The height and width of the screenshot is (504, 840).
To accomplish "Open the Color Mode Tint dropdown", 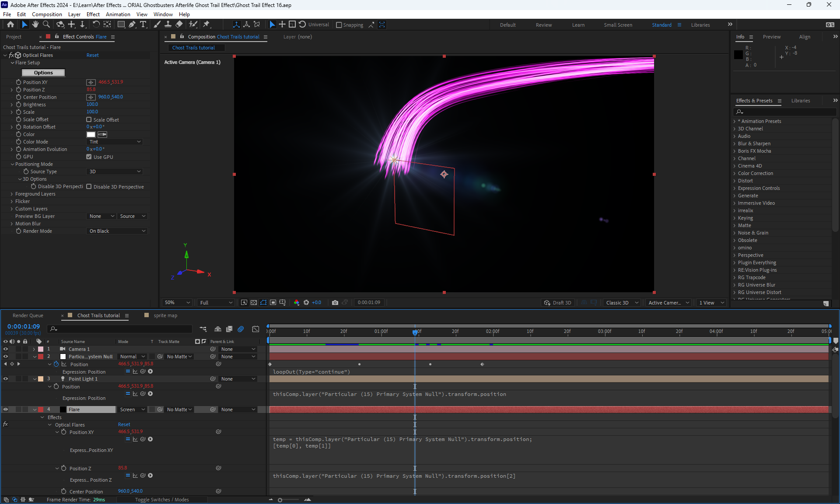I will tap(115, 142).
